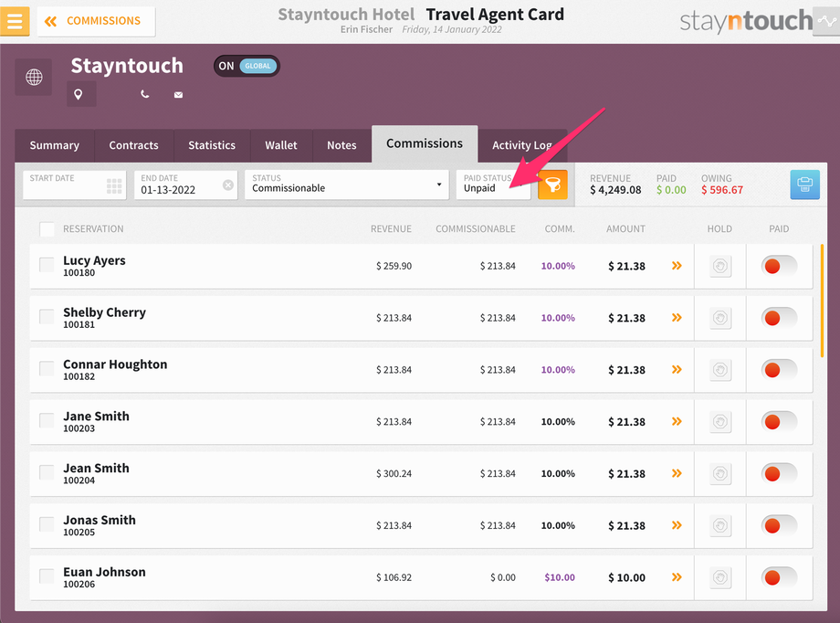Open the Paid Status dropdown
Viewport: 840px width, 623px height.
click(x=493, y=185)
